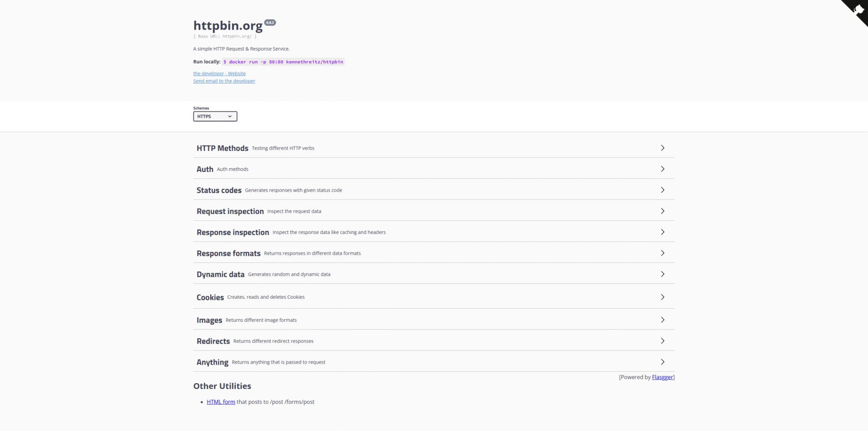This screenshot has width=868, height=431.
Task: Open the Cookies section arrow
Action: click(662, 297)
